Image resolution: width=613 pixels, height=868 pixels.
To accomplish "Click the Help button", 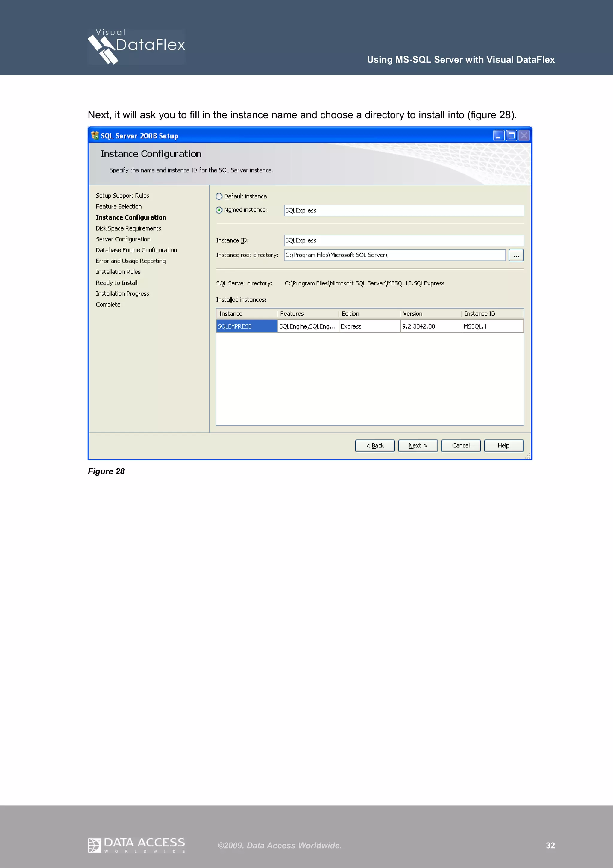I will pyautogui.click(x=504, y=446).
